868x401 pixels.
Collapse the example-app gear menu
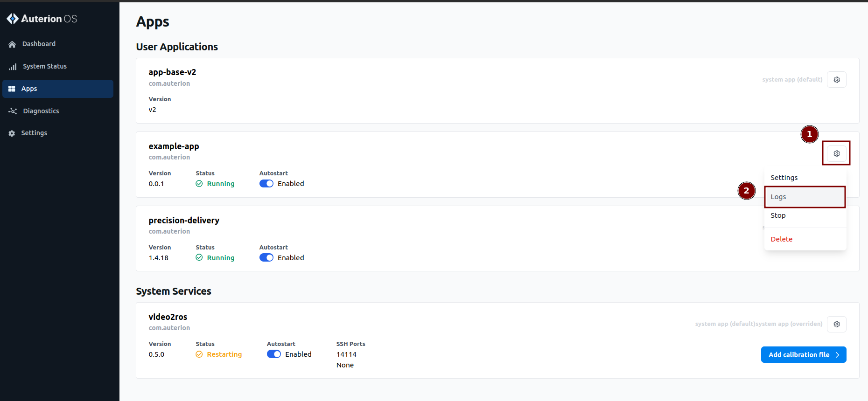pyautogui.click(x=836, y=153)
